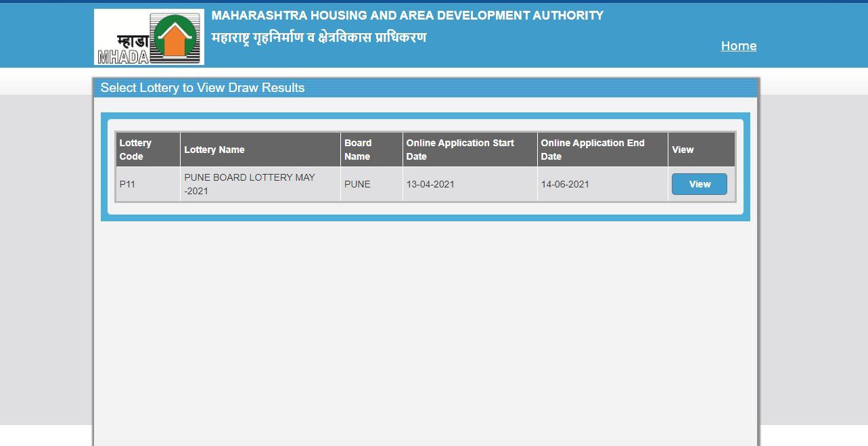Click the View column header
The image size is (868, 446).
coord(683,149)
